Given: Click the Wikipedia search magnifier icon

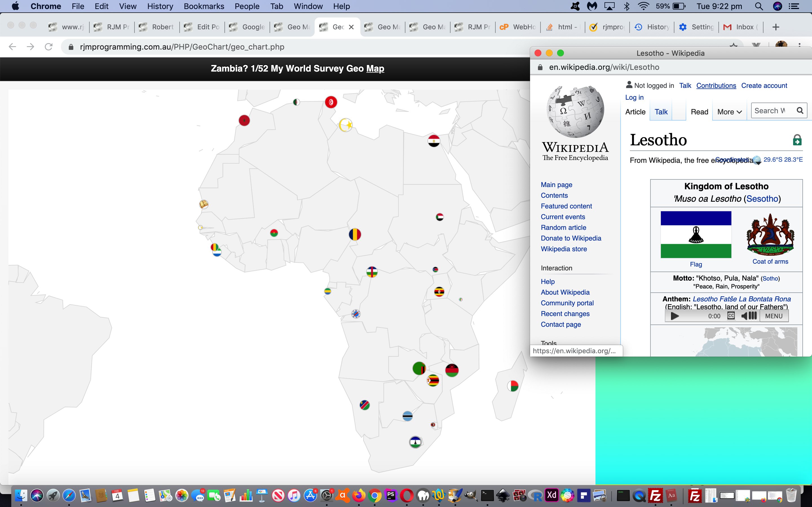Looking at the screenshot, I should 802,111.
